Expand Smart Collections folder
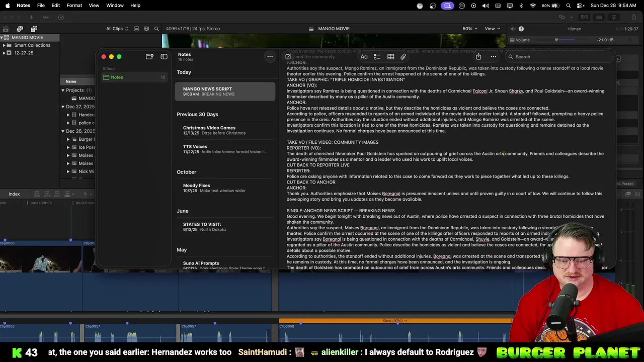 coord(4,45)
